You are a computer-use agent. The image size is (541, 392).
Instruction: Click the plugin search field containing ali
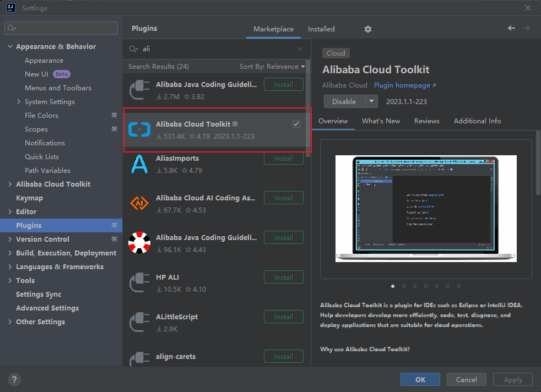click(x=217, y=49)
